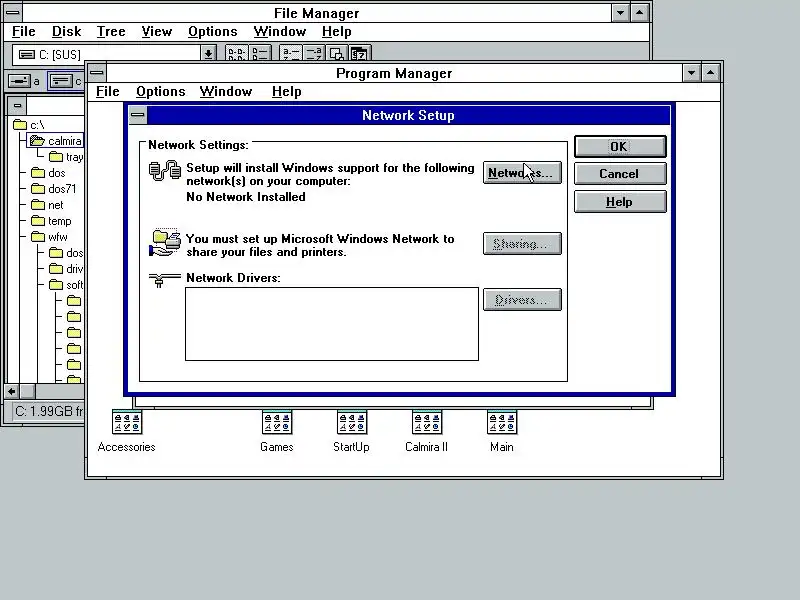800x600 pixels.
Task: Open the directory child window control-menu box
Action: pyautogui.click(x=17, y=106)
